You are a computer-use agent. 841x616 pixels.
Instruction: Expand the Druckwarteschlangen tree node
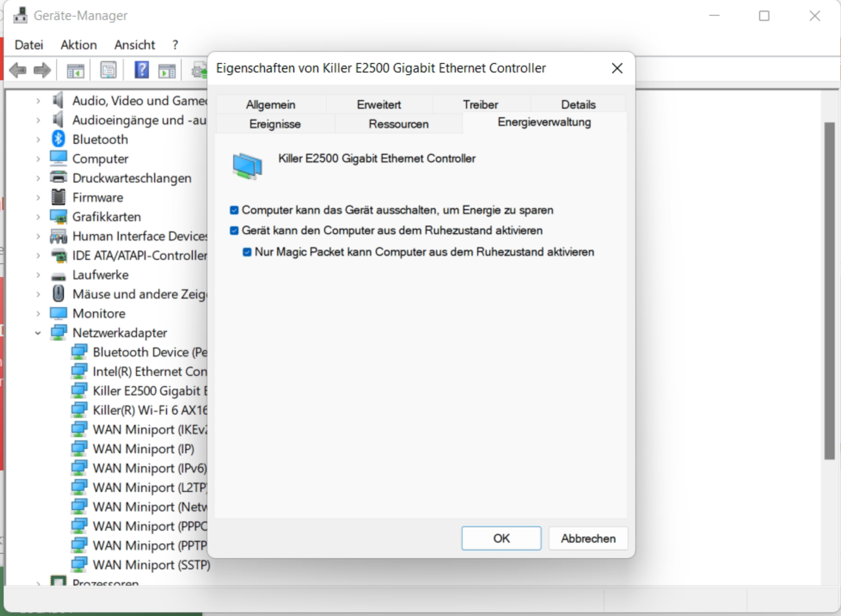point(38,178)
